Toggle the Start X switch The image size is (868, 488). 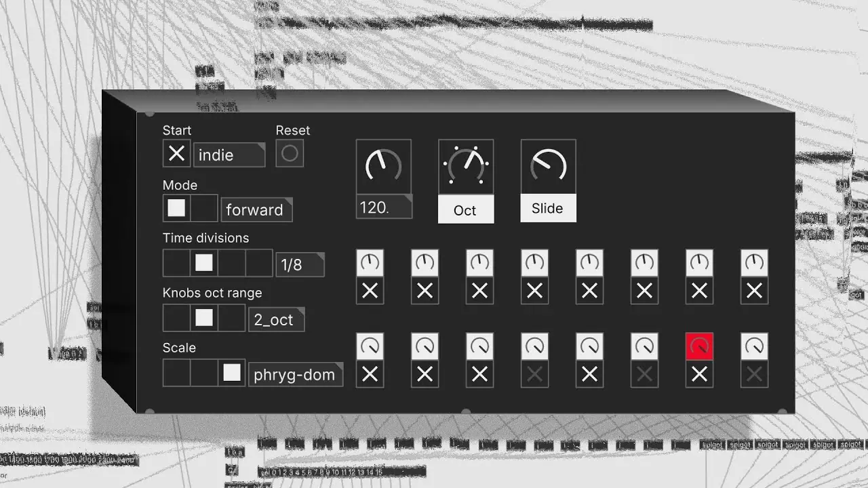(x=176, y=153)
